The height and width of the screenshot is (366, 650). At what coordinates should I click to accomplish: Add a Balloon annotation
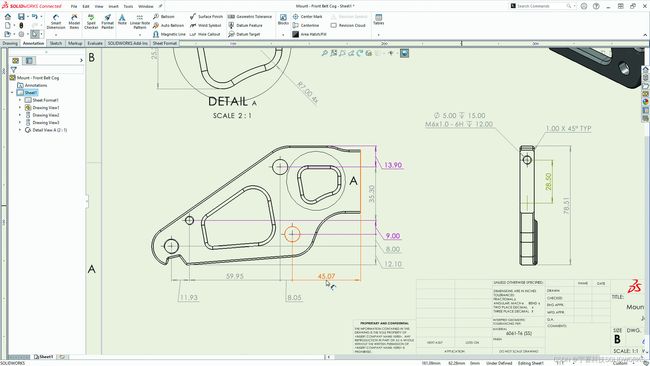click(x=164, y=17)
